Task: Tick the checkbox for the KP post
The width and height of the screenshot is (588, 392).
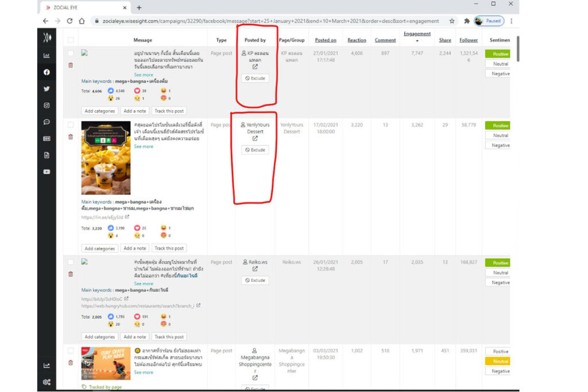Action: 71,53
